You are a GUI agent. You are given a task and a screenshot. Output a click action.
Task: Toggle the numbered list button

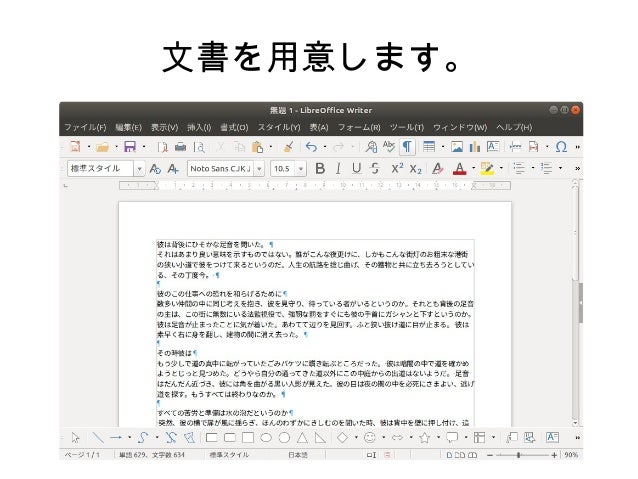tap(546, 168)
